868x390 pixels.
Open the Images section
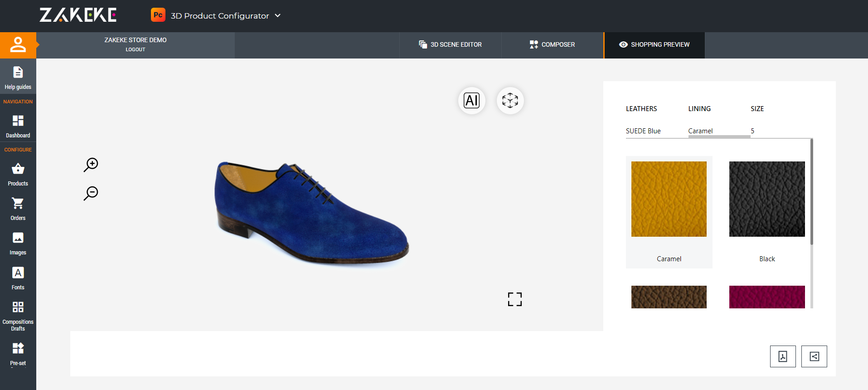tap(18, 244)
